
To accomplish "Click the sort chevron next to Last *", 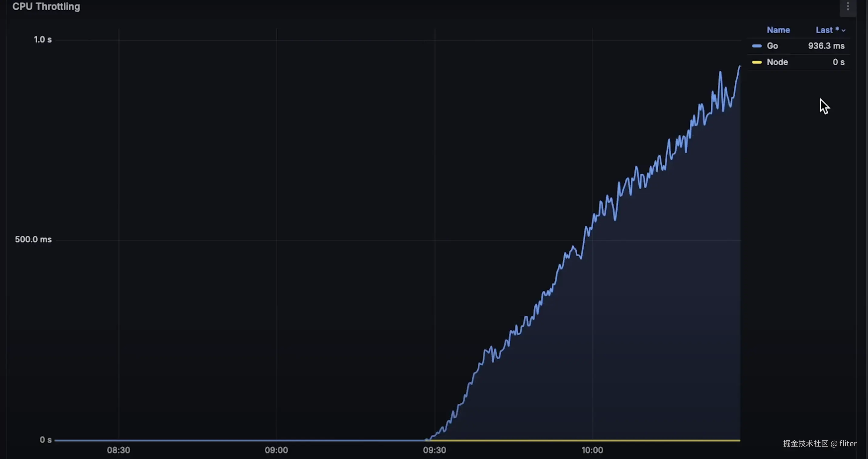I will (x=843, y=31).
